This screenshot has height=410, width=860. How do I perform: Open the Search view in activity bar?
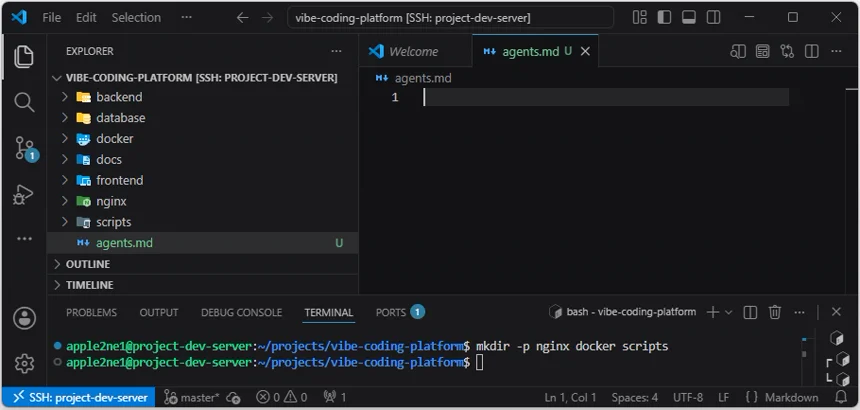click(x=24, y=102)
